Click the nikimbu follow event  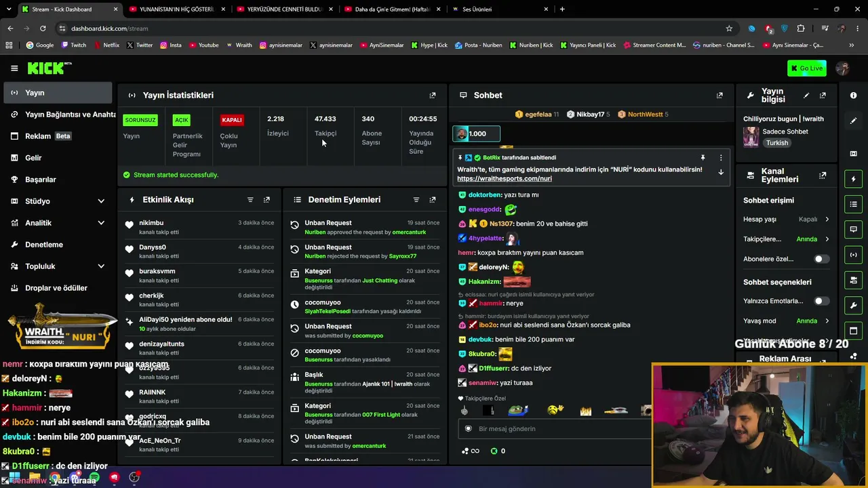(x=201, y=227)
